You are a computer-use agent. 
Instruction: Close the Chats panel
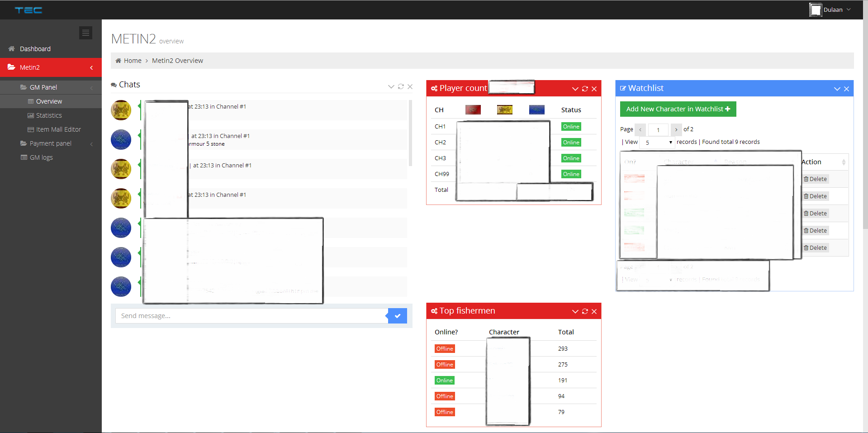click(410, 86)
